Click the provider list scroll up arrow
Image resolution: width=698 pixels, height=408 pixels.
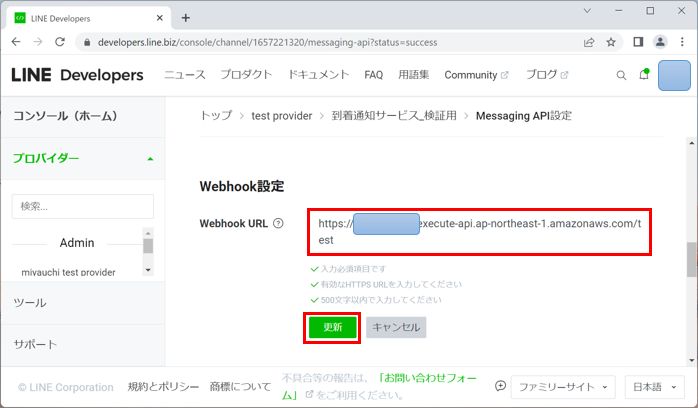click(x=148, y=234)
